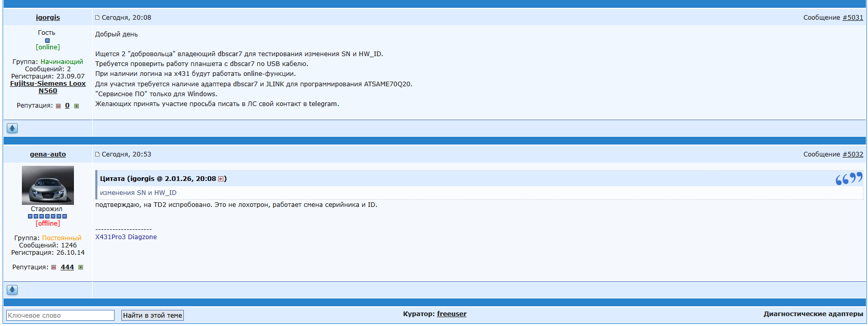Screen dimensions: 868x326
Task: Raise gena-auto reputation with plus icon
Action: (x=81, y=268)
